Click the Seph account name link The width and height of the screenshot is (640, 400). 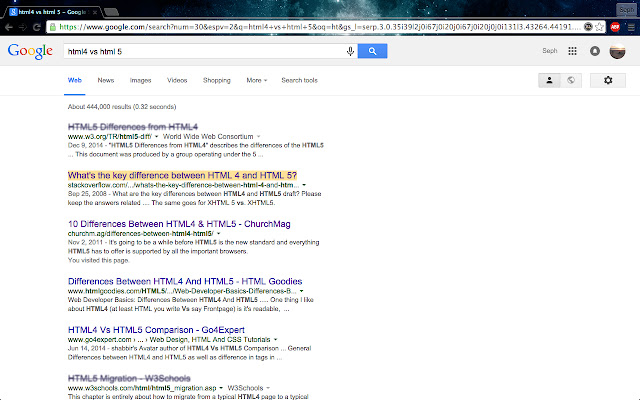[x=549, y=51]
